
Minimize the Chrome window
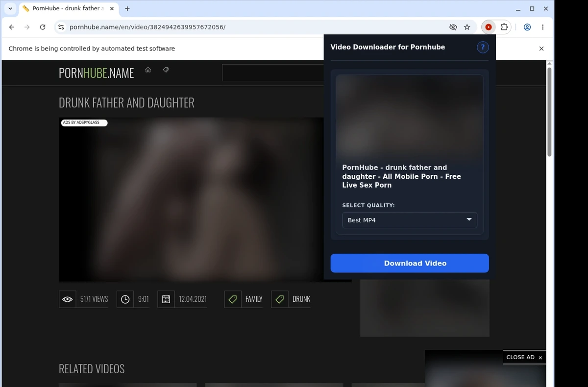point(519,9)
